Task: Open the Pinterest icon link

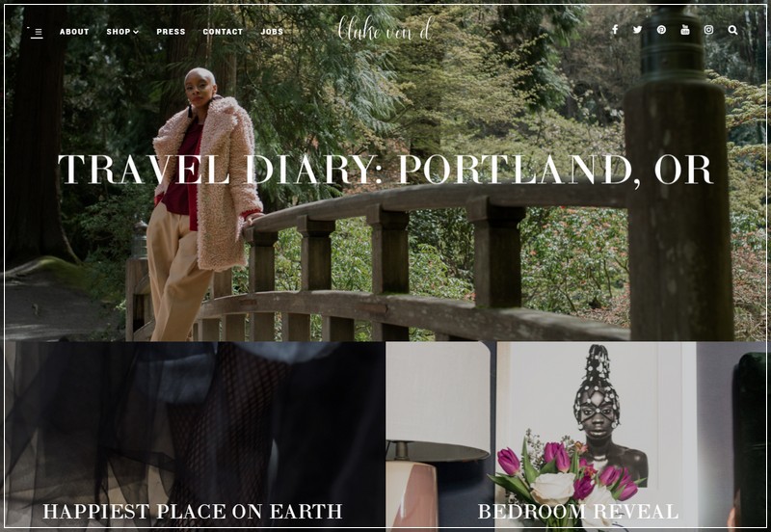Action: pos(661,30)
